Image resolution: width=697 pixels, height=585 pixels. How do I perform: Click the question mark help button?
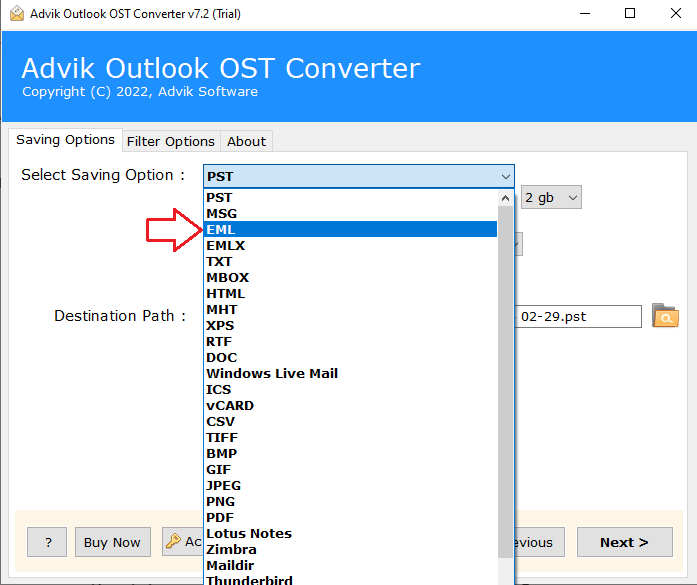[x=47, y=542]
